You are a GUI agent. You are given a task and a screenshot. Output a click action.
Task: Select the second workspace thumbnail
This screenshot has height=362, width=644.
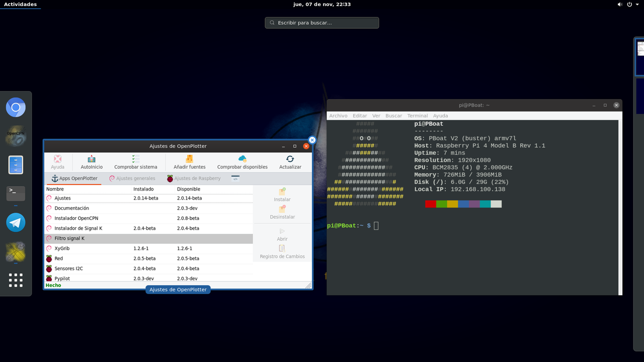640,96
